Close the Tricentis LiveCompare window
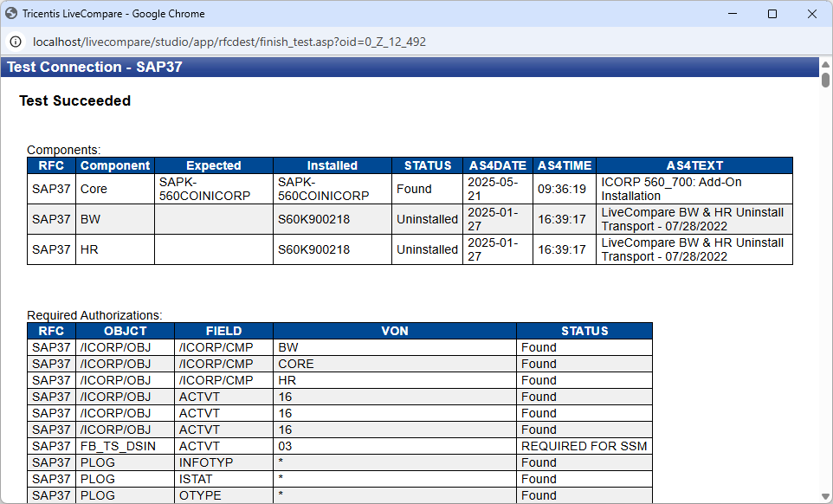Image resolution: width=833 pixels, height=504 pixels. [812, 14]
